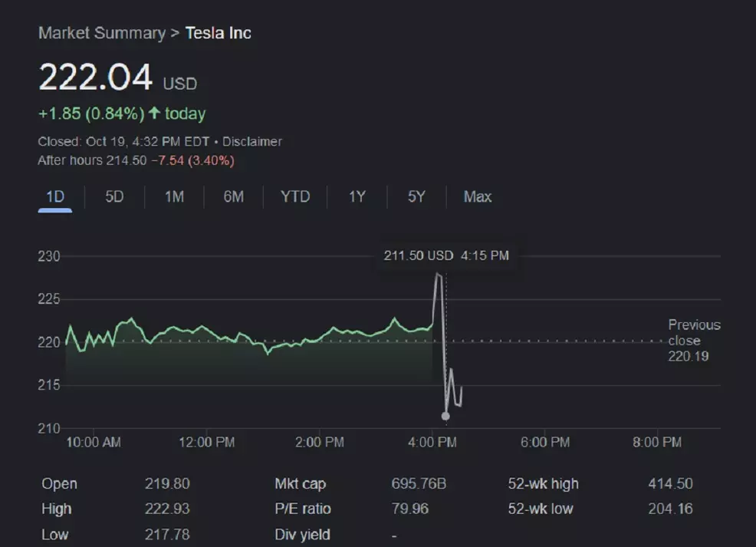Switch to the 1M chart tab
Viewport: 756px width, 547px height.
[174, 197]
